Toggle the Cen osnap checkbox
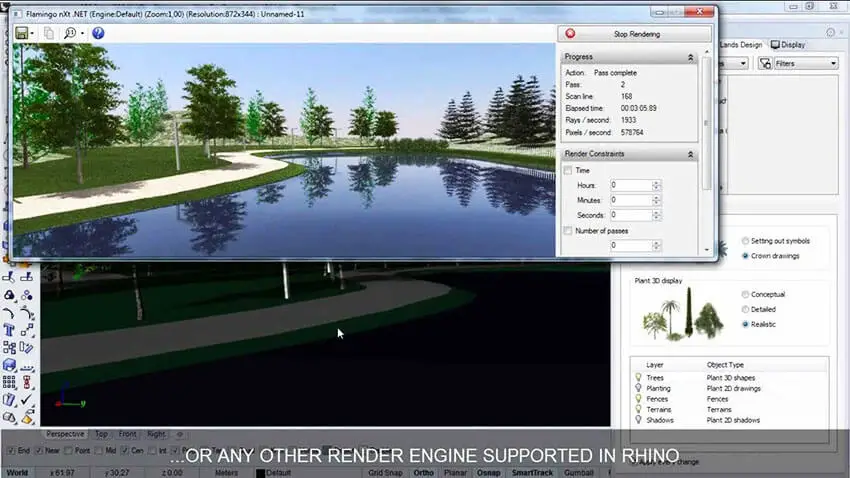This screenshot has height=478, width=850. [125, 450]
